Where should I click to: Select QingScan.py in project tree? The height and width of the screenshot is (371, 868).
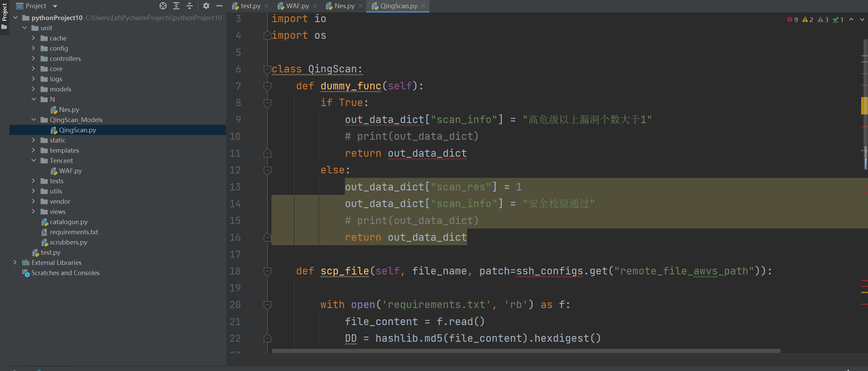(118, 130)
